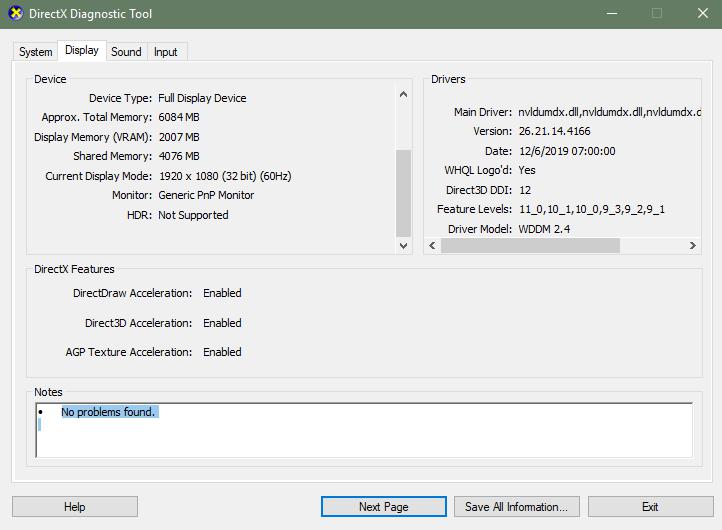This screenshot has height=530, width=722.
Task: Minimize the DirectX Diagnostic Tool window
Action: point(612,13)
